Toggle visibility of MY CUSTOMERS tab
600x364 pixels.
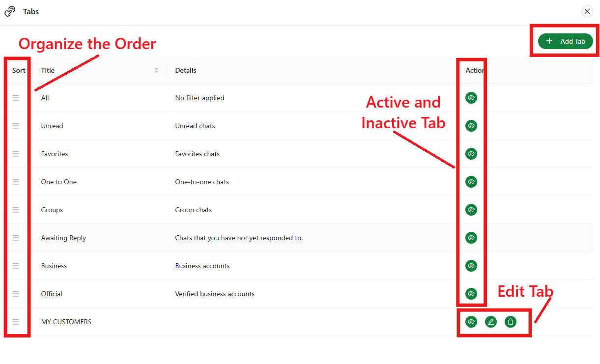471,322
